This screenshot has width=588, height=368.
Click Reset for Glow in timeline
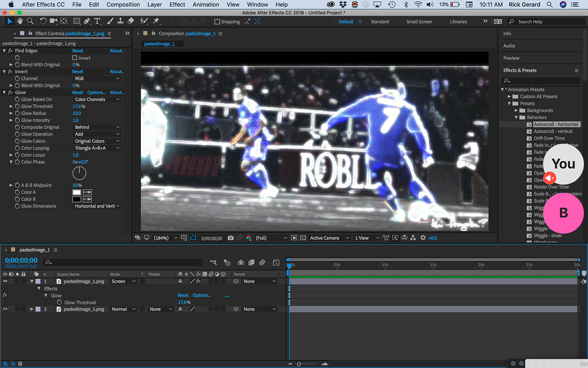click(183, 295)
